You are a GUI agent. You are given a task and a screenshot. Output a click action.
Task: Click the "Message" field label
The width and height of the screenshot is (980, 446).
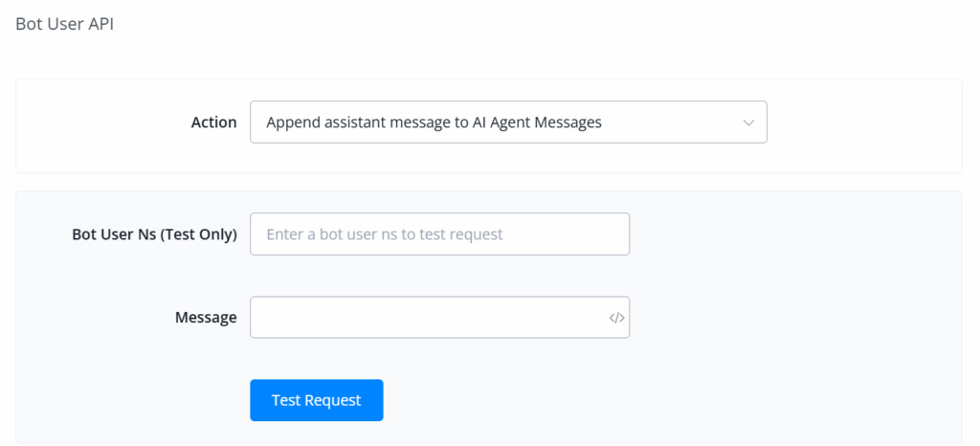point(206,318)
